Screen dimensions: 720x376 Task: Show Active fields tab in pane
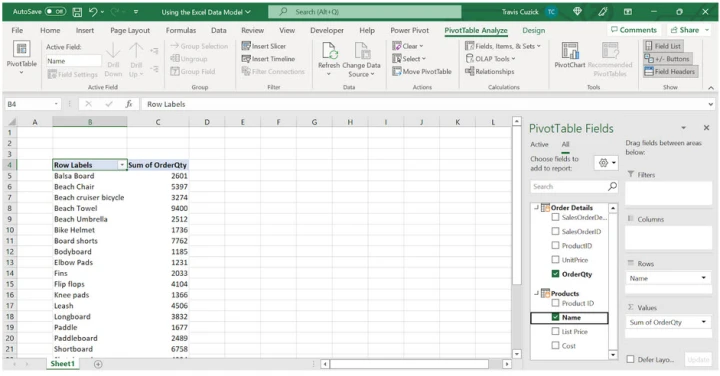[x=539, y=145]
